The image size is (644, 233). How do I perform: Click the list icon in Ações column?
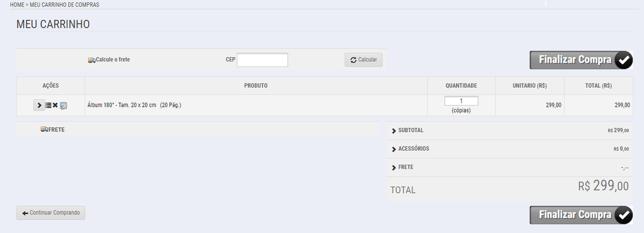(48, 105)
